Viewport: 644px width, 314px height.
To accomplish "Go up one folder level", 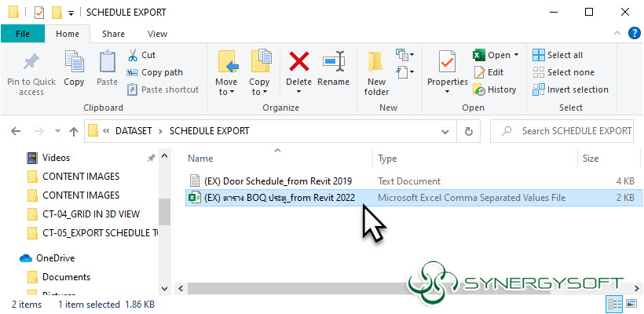I will pos(74,131).
